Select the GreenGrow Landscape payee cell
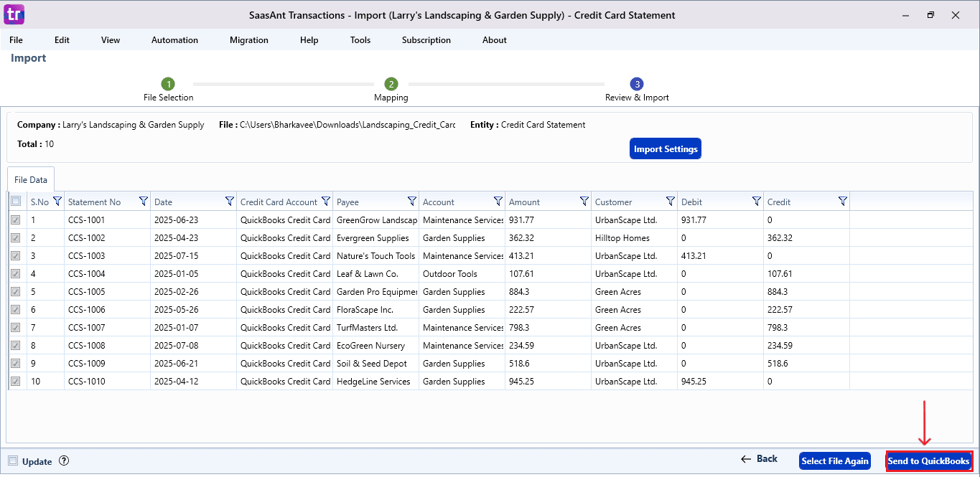 click(x=376, y=220)
